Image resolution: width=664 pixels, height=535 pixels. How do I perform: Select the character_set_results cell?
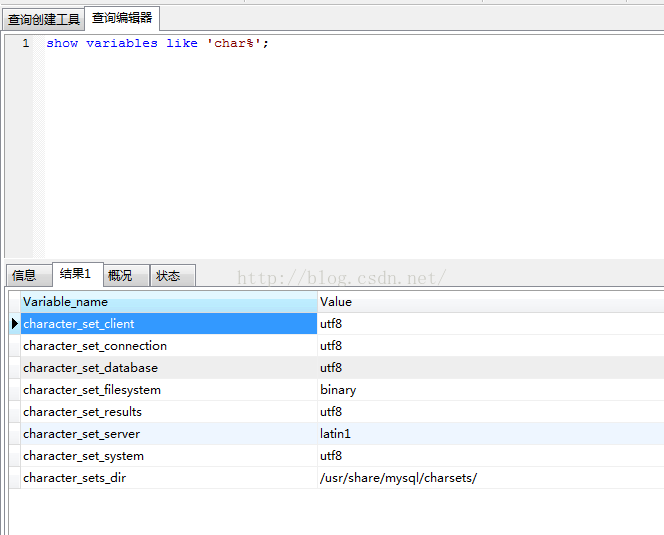click(169, 412)
